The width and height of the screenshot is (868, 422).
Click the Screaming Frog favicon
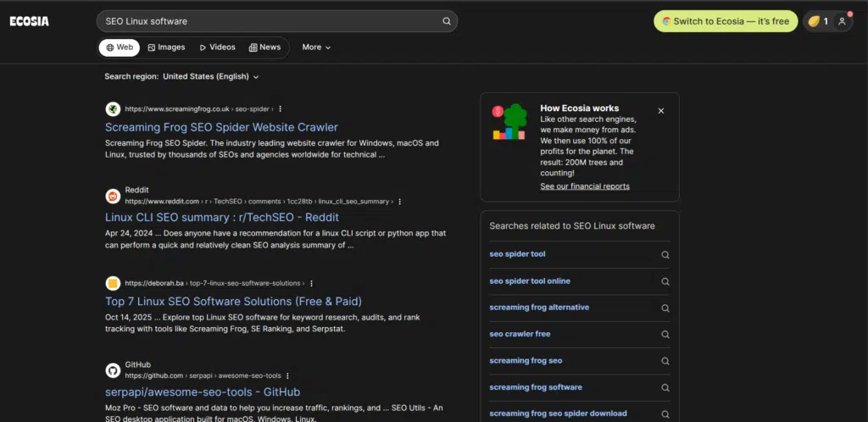pos(113,109)
